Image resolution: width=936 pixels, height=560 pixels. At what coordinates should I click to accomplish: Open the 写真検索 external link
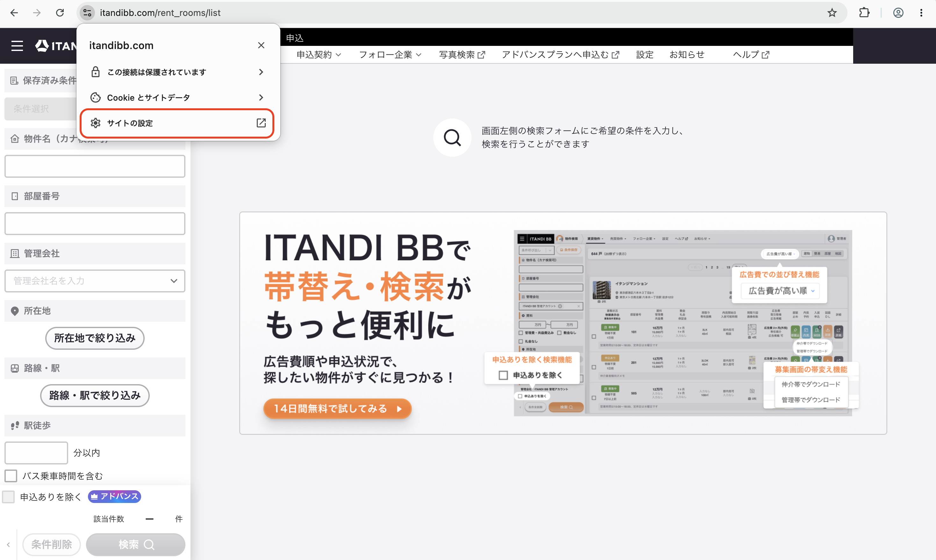click(x=462, y=55)
